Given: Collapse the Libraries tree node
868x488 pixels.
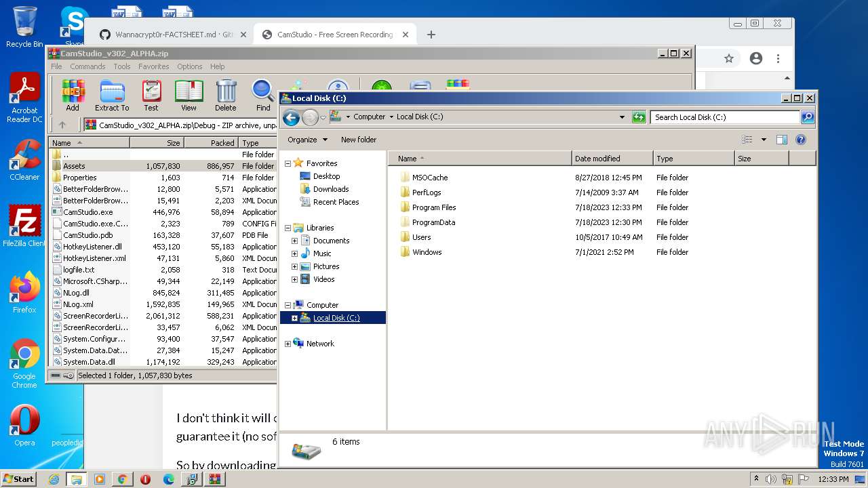Looking at the screenshot, I should (288, 228).
